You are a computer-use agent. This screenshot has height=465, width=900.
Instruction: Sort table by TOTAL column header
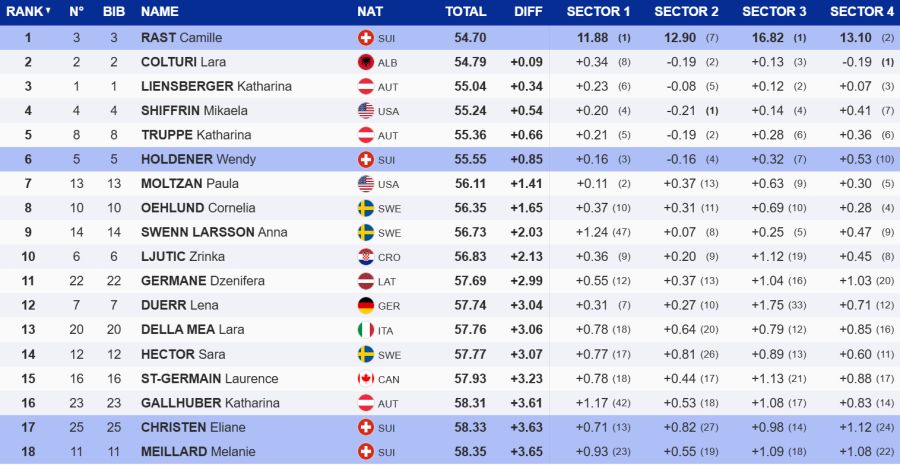[465, 12]
